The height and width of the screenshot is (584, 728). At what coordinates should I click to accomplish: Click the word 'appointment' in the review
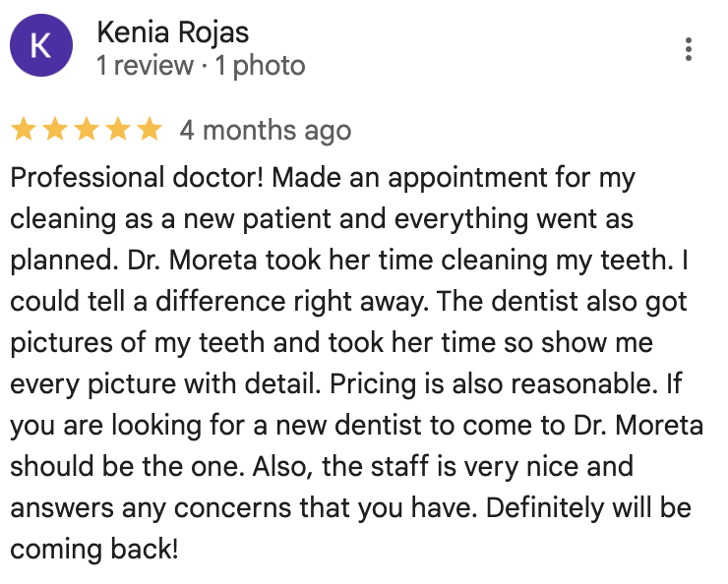467,179
